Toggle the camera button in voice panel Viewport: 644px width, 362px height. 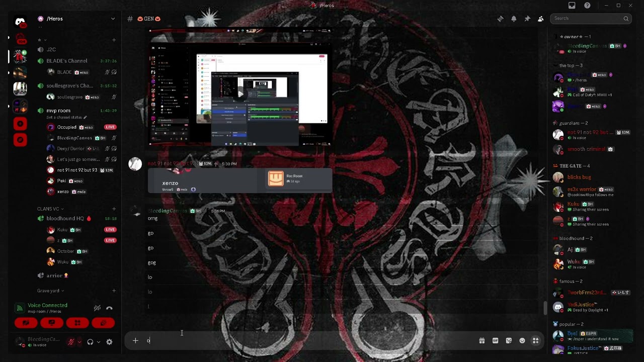(26, 323)
